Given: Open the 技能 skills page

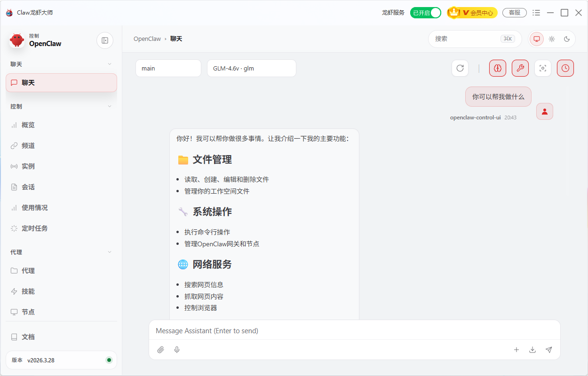Looking at the screenshot, I should coord(61,291).
